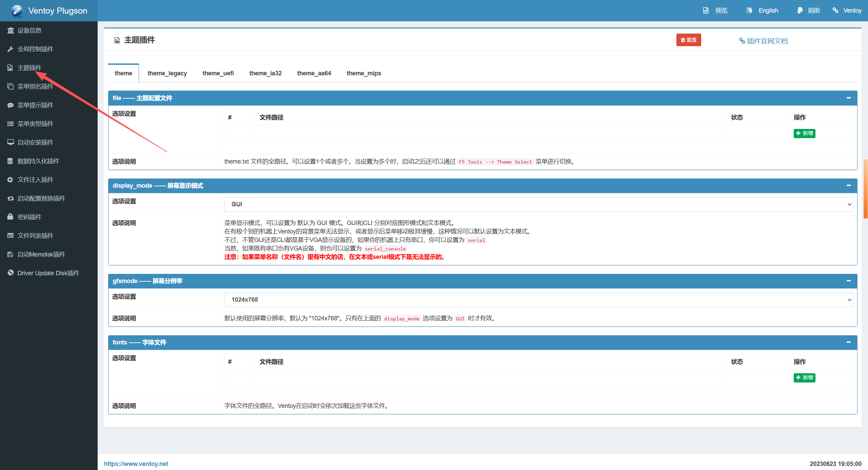The height and width of the screenshot is (470, 868).
Task: Open the 1024x768 resolution dropdown
Action: click(538, 300)
